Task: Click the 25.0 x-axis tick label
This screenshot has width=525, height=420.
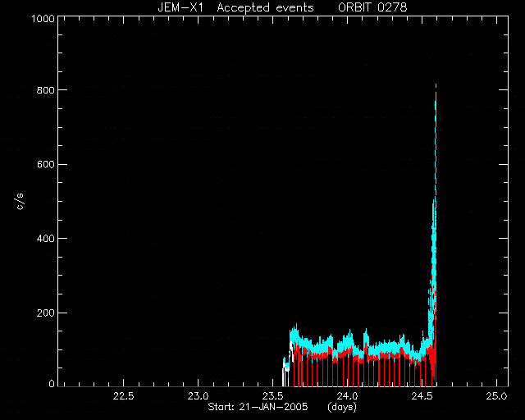Action: coord(496,396)
